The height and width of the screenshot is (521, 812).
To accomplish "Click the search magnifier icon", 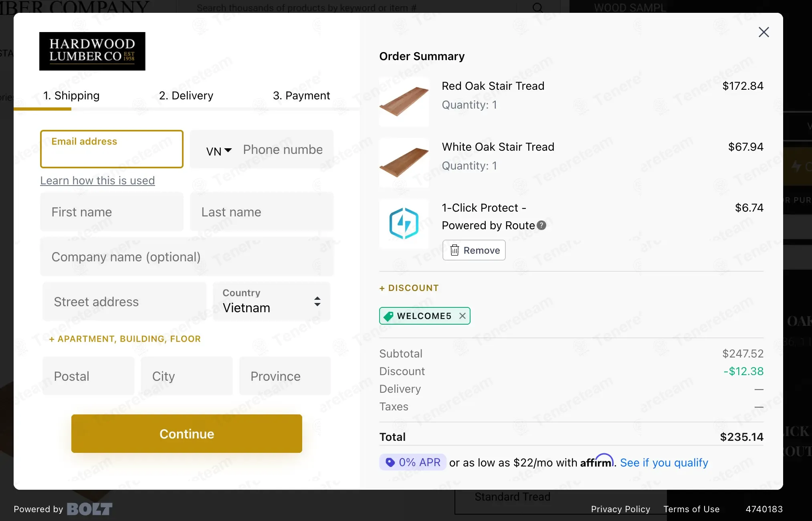I will click(x=538, y=7).
